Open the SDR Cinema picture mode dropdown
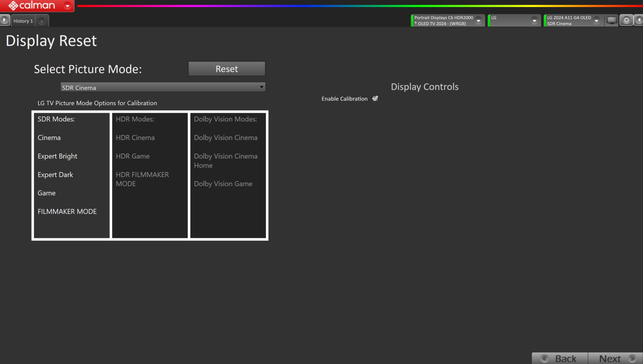 click(163, 87)
